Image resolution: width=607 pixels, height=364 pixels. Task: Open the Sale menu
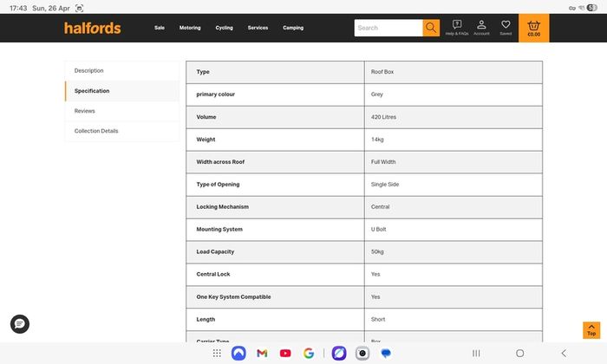[x=160, y=28]
